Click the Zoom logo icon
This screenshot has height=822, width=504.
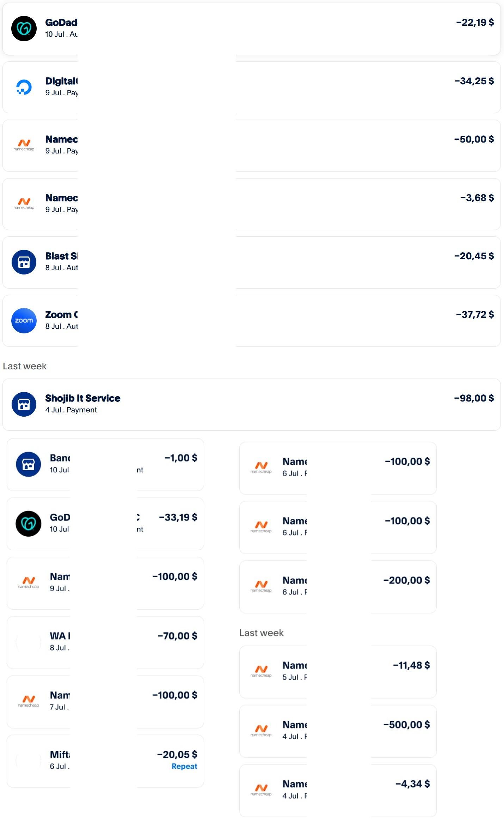(24, 321)
